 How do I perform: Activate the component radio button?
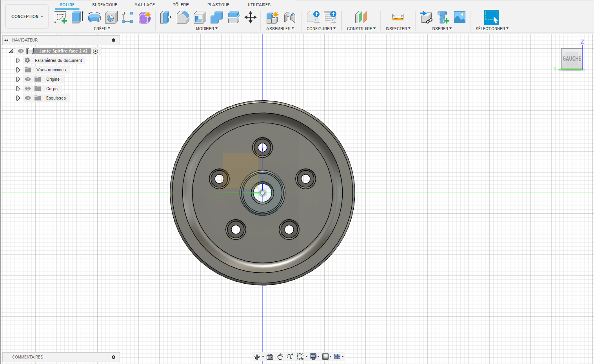[96, 51]
